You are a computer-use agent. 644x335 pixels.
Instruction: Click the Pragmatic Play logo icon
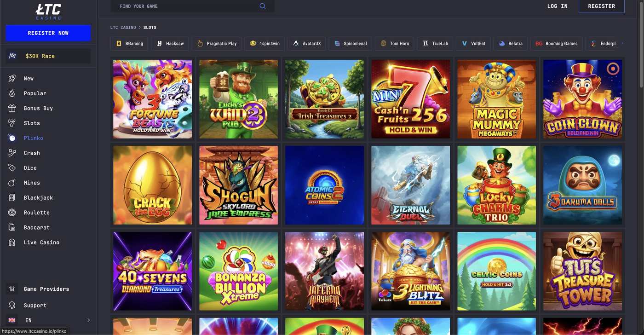[x=200, y=44]
